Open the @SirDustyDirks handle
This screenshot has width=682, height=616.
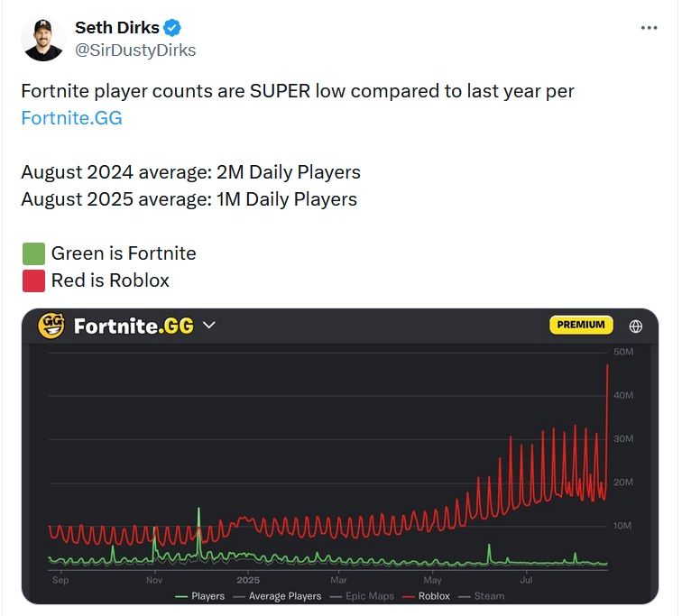pyautogui.click(x=135, y=51)
